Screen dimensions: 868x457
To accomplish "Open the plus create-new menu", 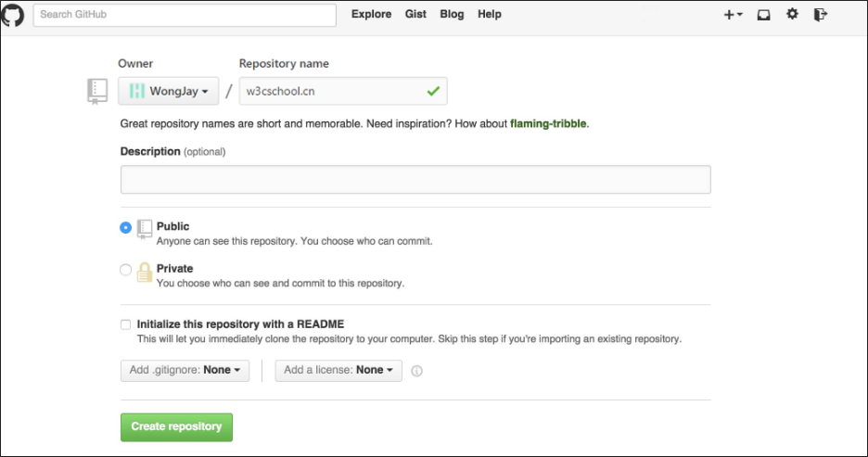I will pos(733,15).
